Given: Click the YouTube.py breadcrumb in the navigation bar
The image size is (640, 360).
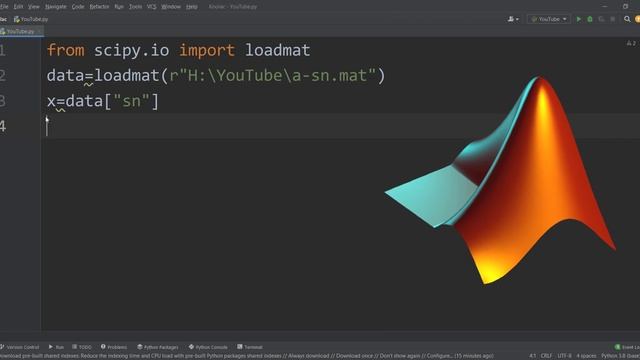Looking at the screenshot, I should click(x=31, y=19).
